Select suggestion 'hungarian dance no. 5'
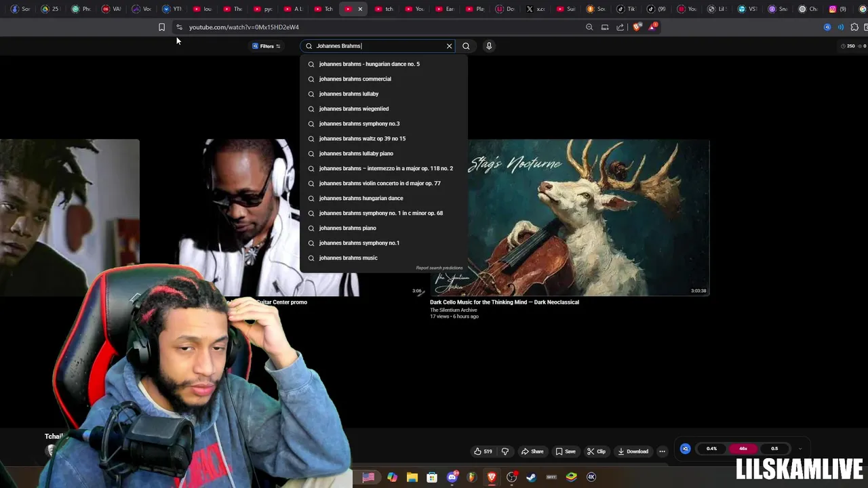Image resolution: width=868 pixels, height=488 pixels. pos(383,64)
